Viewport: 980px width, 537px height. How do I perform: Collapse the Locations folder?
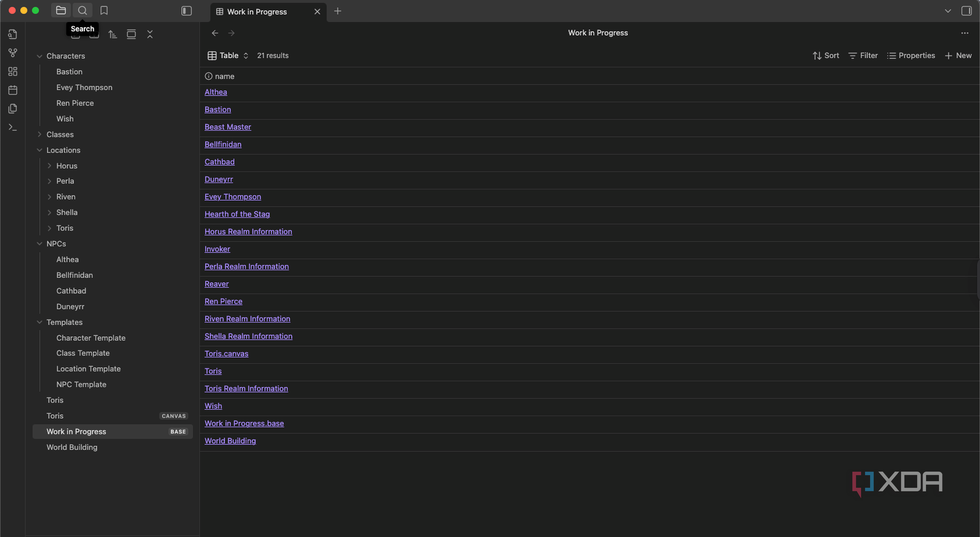point(39,150)
